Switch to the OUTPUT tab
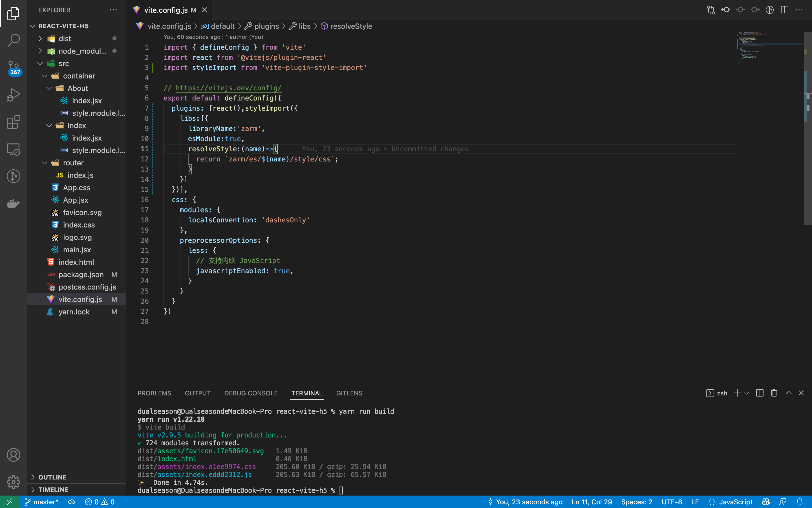Image resolution: width=812 pixels, height=508 pixels. [x=198, y=393]
